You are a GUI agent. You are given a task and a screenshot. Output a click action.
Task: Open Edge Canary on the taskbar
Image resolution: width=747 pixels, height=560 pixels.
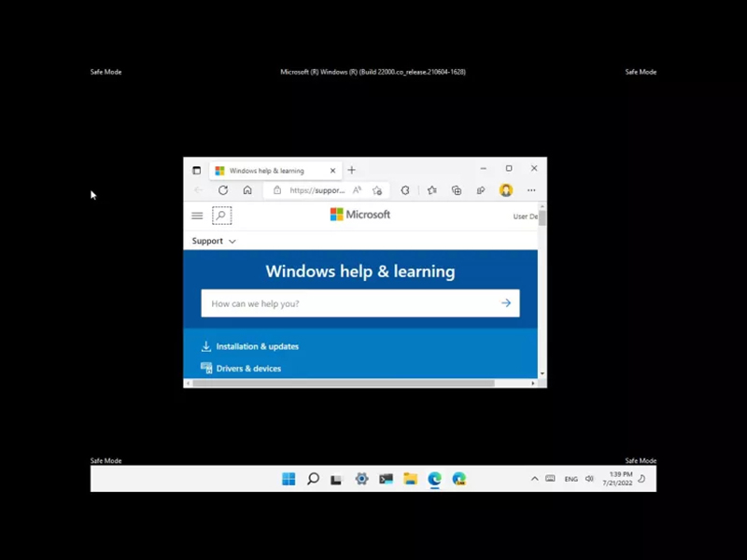[x=459, y=479]
